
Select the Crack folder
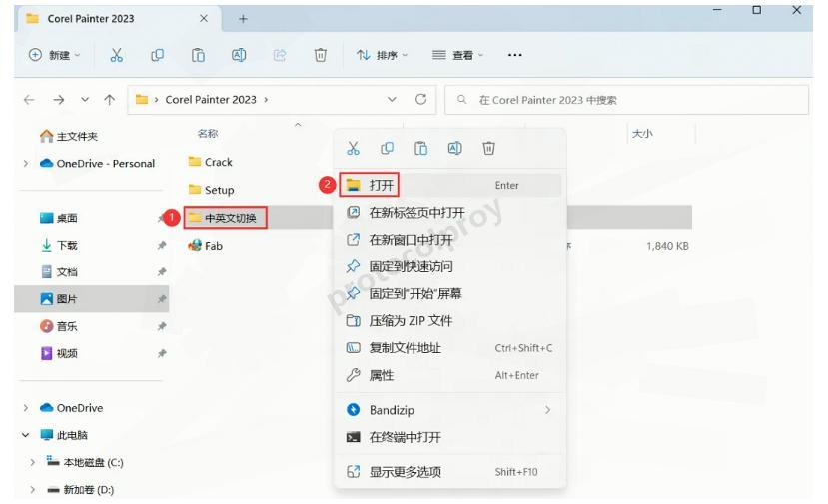210,162
